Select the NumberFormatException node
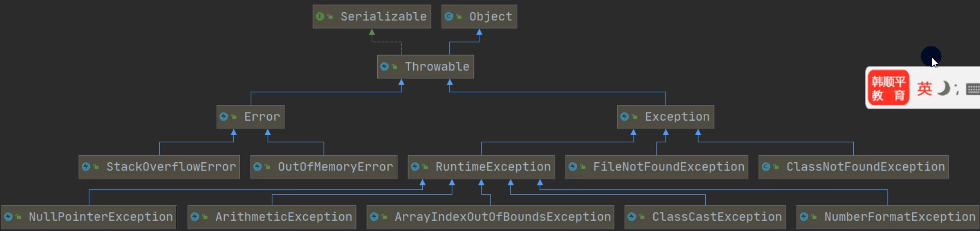The height and width of the screenshot is (231, 980). pos(888,217)
